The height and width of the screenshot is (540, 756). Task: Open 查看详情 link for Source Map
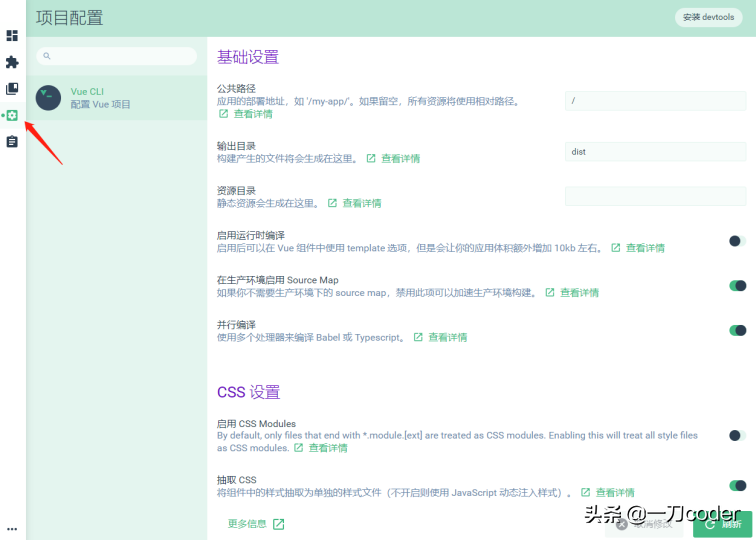(x=572, y=292)
